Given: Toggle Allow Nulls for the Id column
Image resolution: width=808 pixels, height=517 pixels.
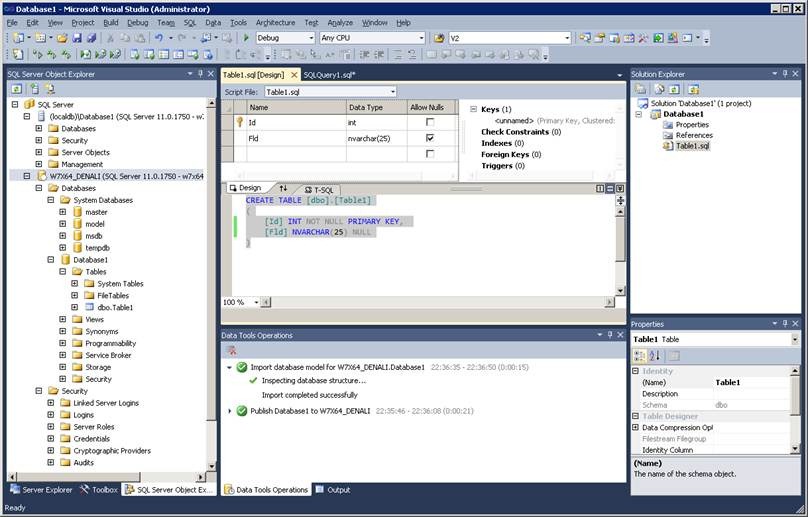Looking at the screenshot, I should (429, 122).
